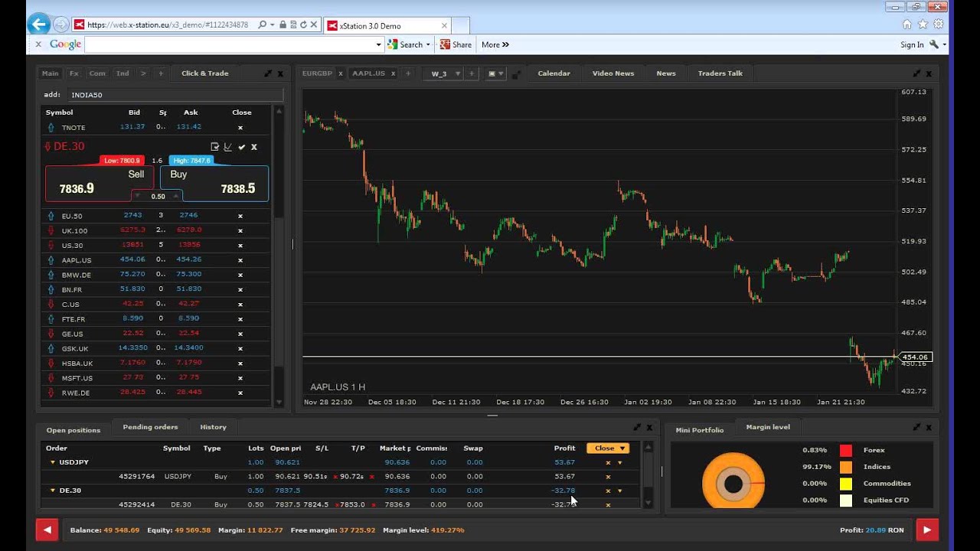Click the browser Back button
Image resolution: width=980 pixels, height=551 pixels.
coord(39,24)
